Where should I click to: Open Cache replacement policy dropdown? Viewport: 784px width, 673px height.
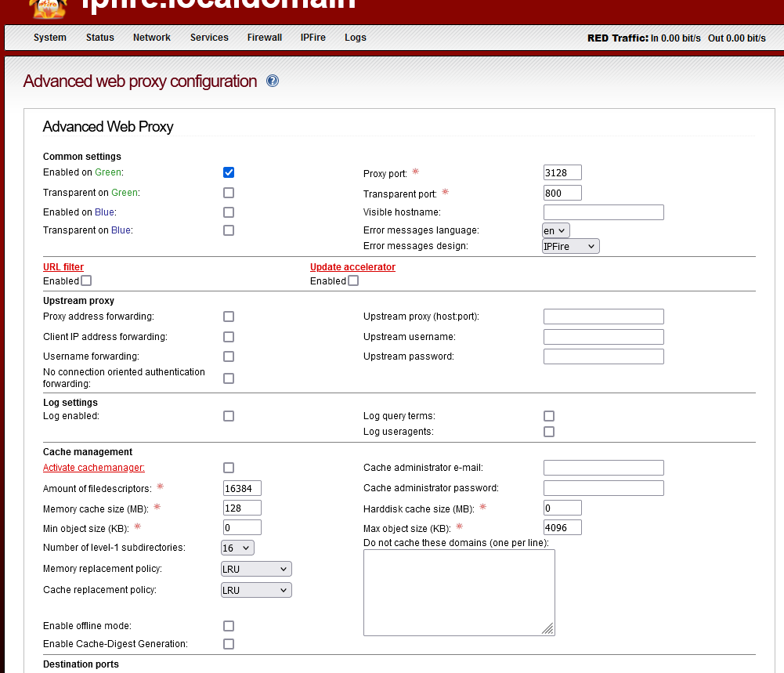256,590
